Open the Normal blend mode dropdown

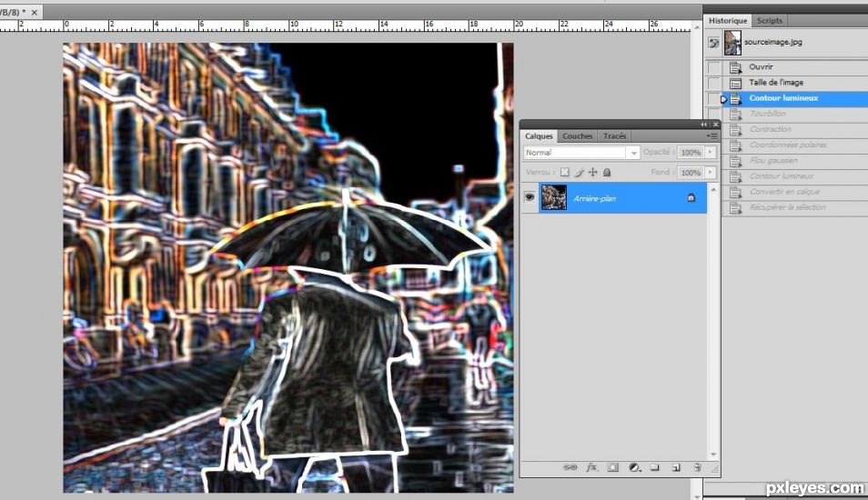(581, 152)
